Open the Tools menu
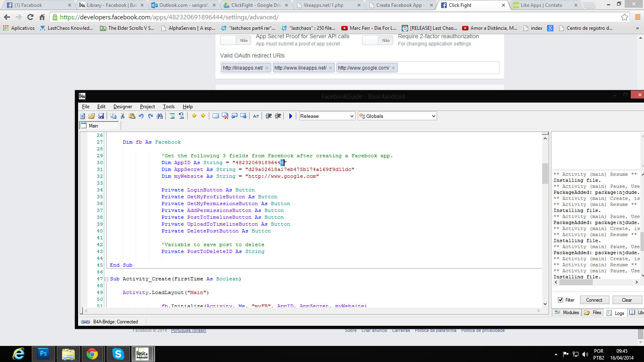 (169, 107)
